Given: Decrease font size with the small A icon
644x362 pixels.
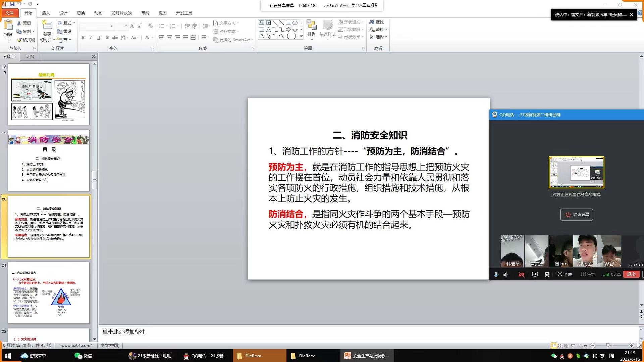Looking at the screenshot, I should (140, 26).
